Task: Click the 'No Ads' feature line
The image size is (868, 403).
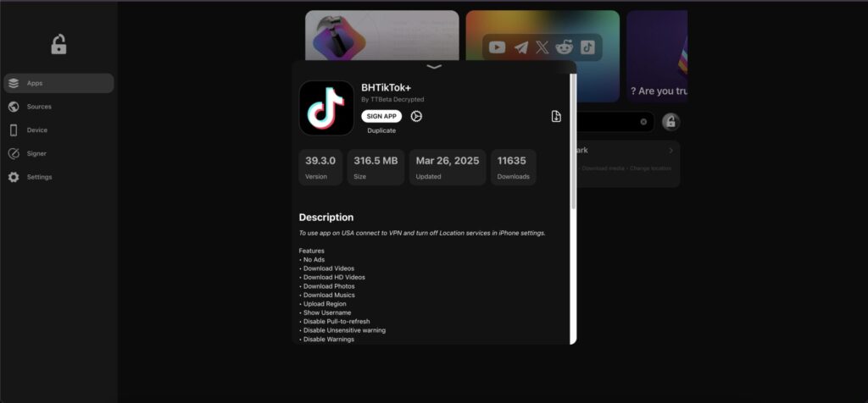Action: point(312,260)
